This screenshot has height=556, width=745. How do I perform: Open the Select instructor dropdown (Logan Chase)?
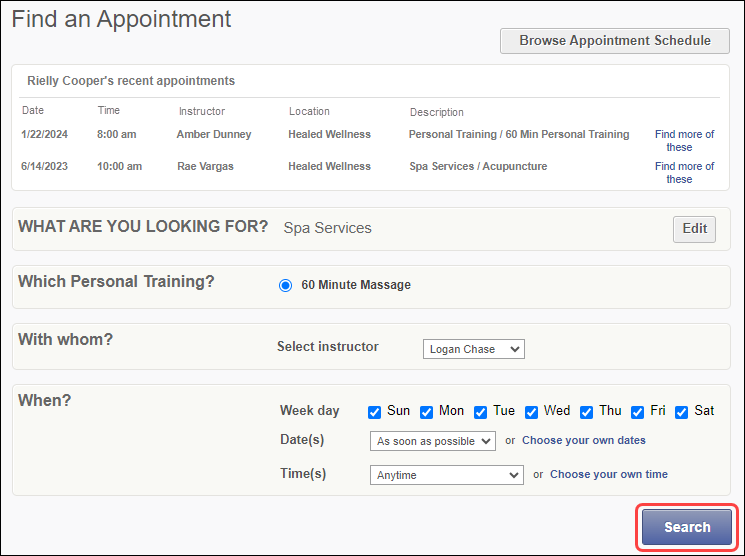[x=474, y=349]
